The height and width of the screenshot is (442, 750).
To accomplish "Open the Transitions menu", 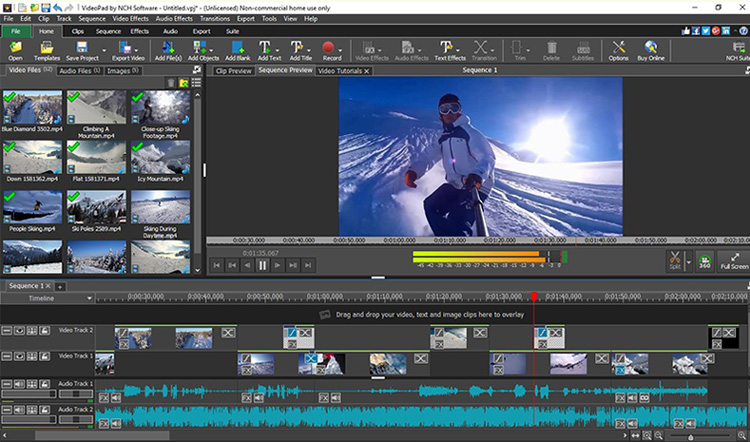I will [215, 19].
